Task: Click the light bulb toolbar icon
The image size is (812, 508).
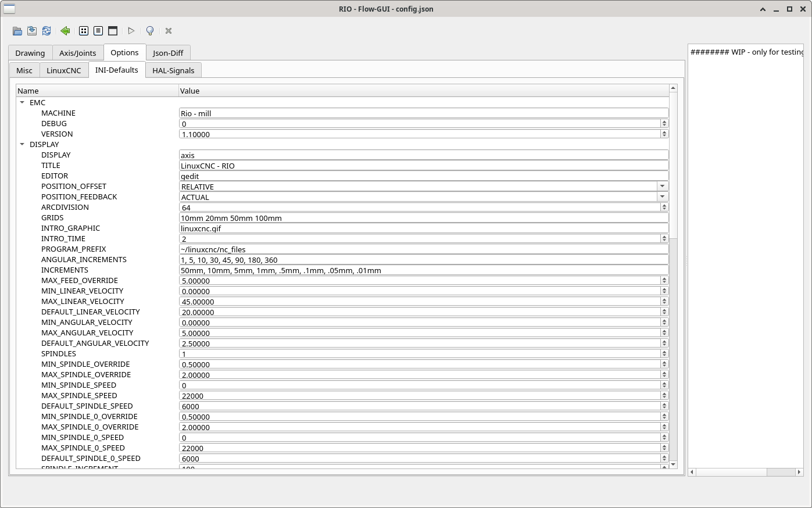Action: (150, 31)
